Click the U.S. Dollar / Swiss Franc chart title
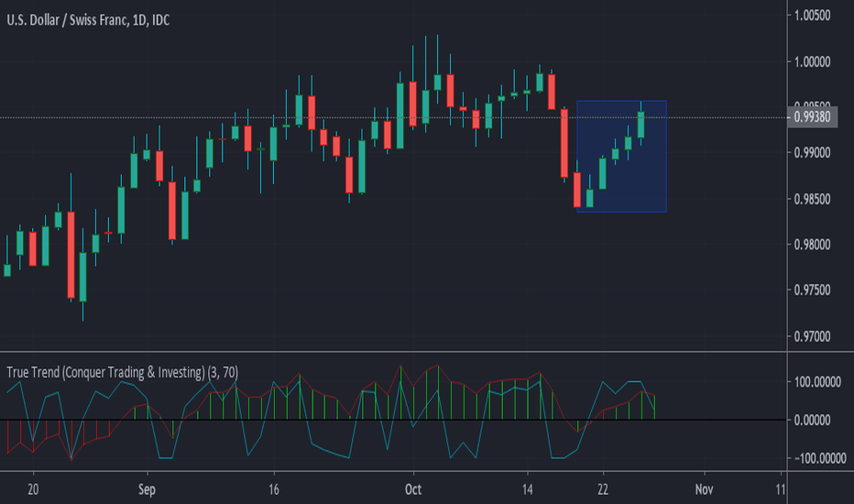Image resolution: width=854 pixels, height=504 pixels. (x=88, y=21)
